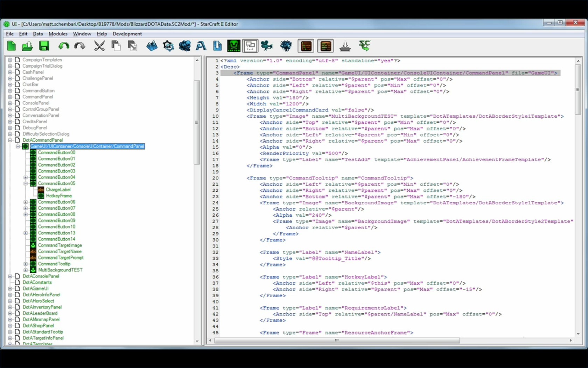Select the ChargeLabel tree item
Viewport: 588px width, 368px height.
coord(58,190)
